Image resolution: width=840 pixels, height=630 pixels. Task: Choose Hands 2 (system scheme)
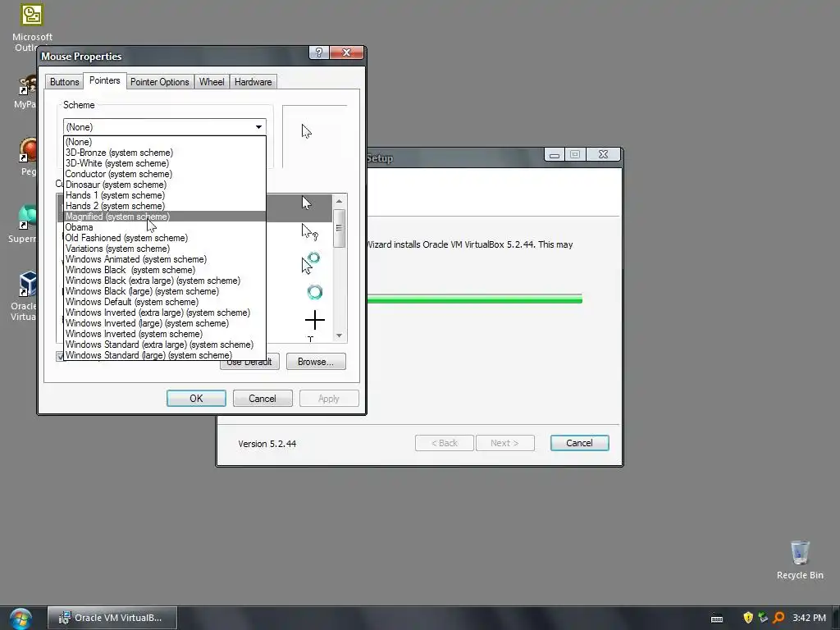164,206
